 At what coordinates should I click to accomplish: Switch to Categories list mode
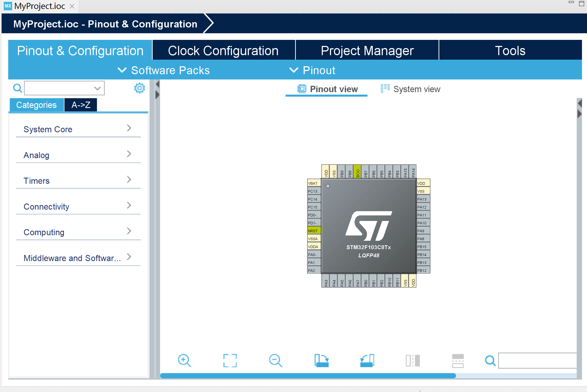(36, 105)
